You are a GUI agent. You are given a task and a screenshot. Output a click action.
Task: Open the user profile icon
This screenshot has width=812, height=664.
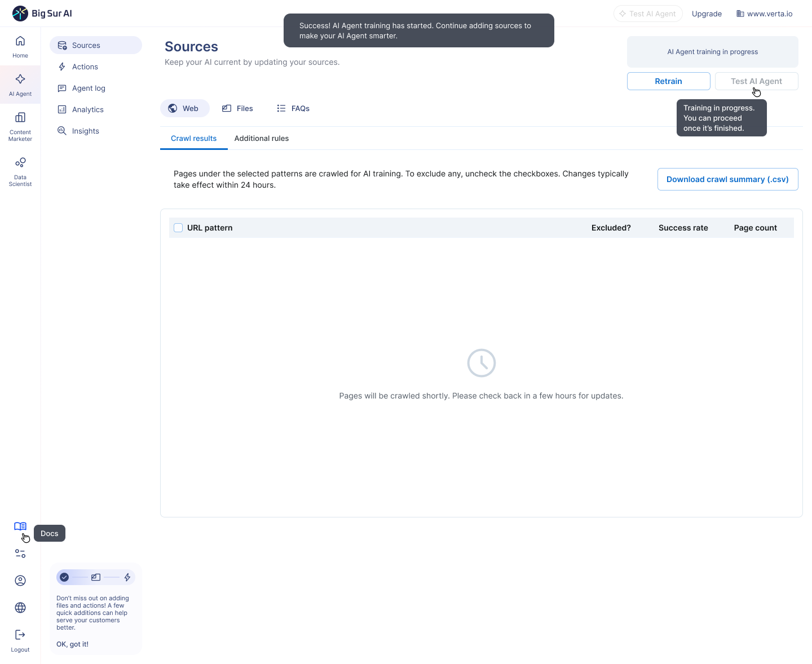pyautogui.click(x=20, y=581)
